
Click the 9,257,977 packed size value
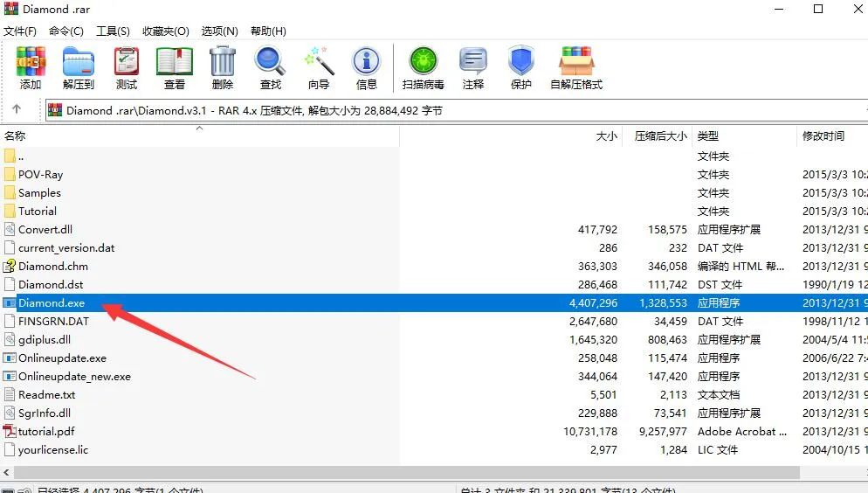click(663, 432)
